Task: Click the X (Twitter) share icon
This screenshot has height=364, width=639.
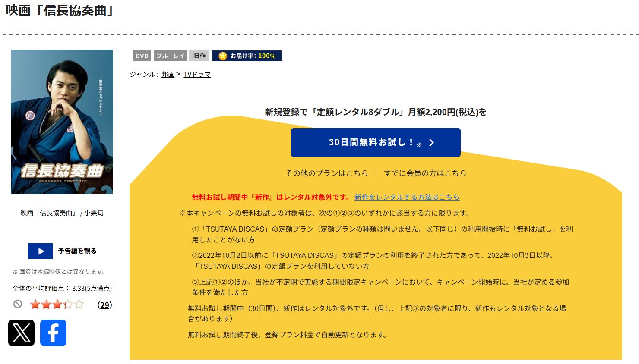Action: (22, 333)
